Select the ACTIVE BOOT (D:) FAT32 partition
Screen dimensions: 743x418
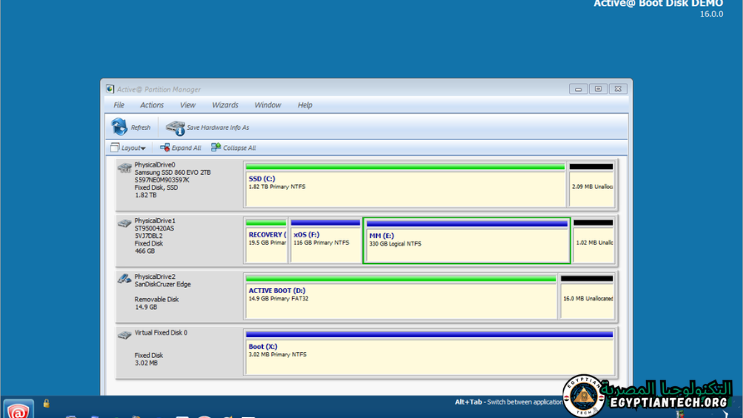(401, 299)
